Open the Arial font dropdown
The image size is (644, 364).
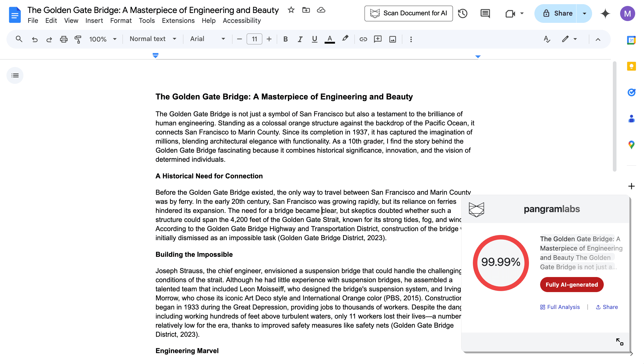coord(207,39)
